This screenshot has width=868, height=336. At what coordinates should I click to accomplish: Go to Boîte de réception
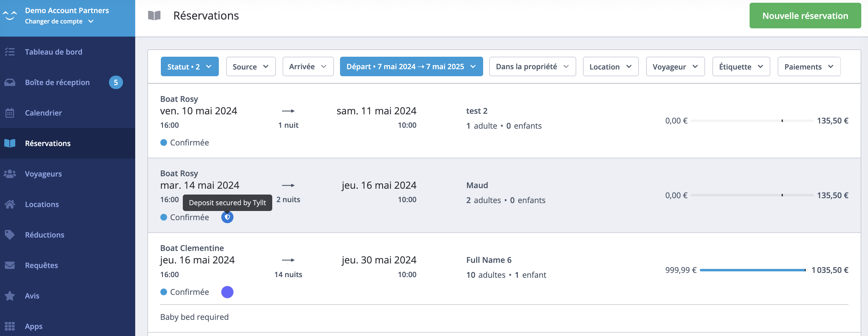coord(57,83)
